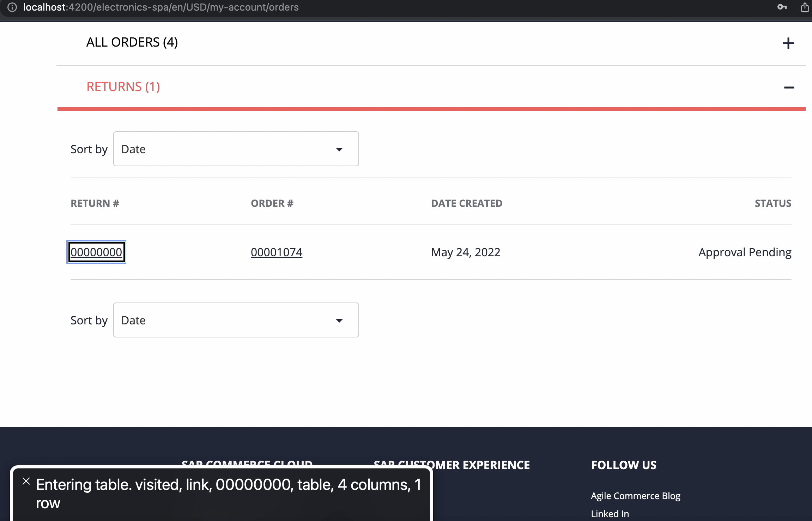Open the Linked In footer link
The height and width of the screenshot is (521, 812).
tap(610, 514)
